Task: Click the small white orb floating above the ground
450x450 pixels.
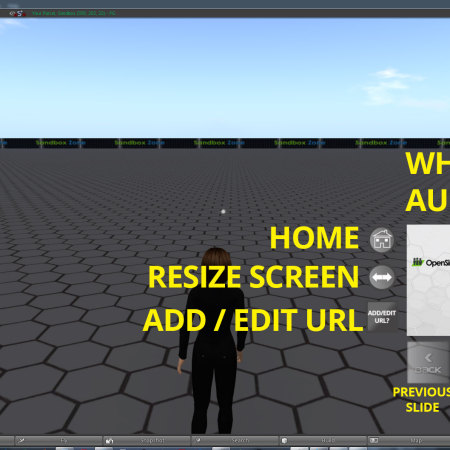Action: pyautogui.click(x=223, y=211)
